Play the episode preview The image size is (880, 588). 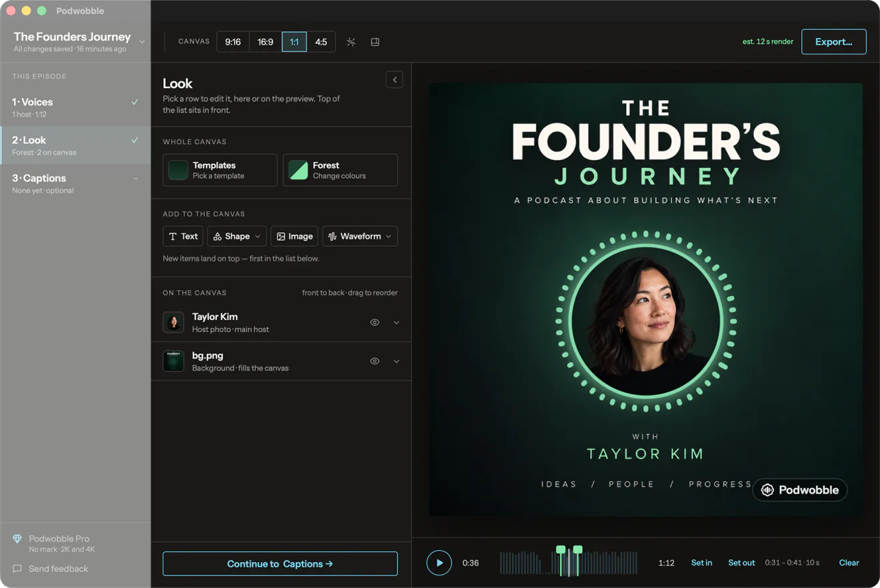(x=439, y=563)
